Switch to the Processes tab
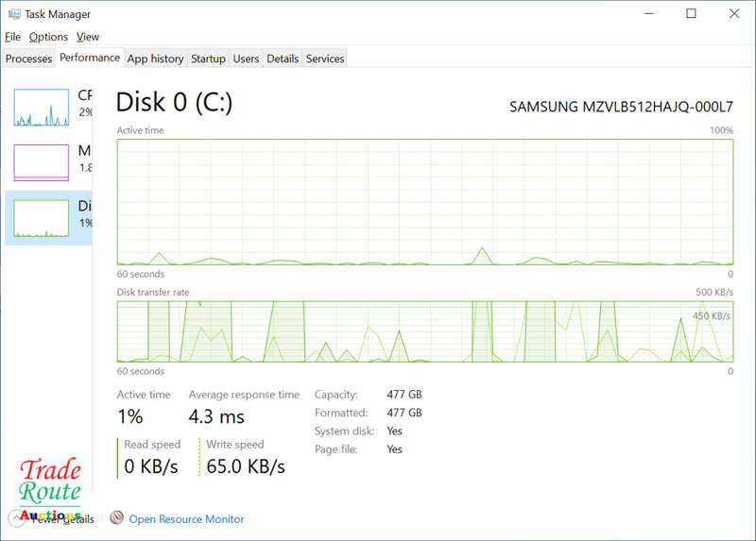756x541 pixels. [x=28, y=59]
